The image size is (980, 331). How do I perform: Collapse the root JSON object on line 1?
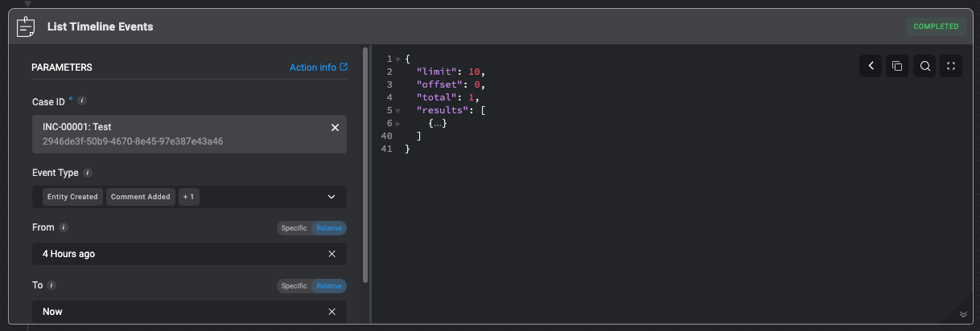point(398,59)
